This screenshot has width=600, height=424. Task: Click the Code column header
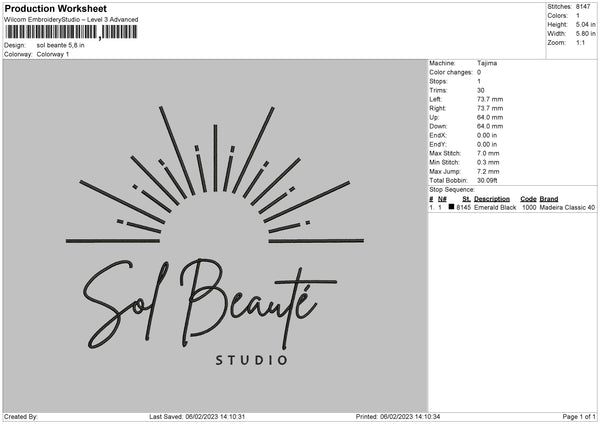click(528, 199)
